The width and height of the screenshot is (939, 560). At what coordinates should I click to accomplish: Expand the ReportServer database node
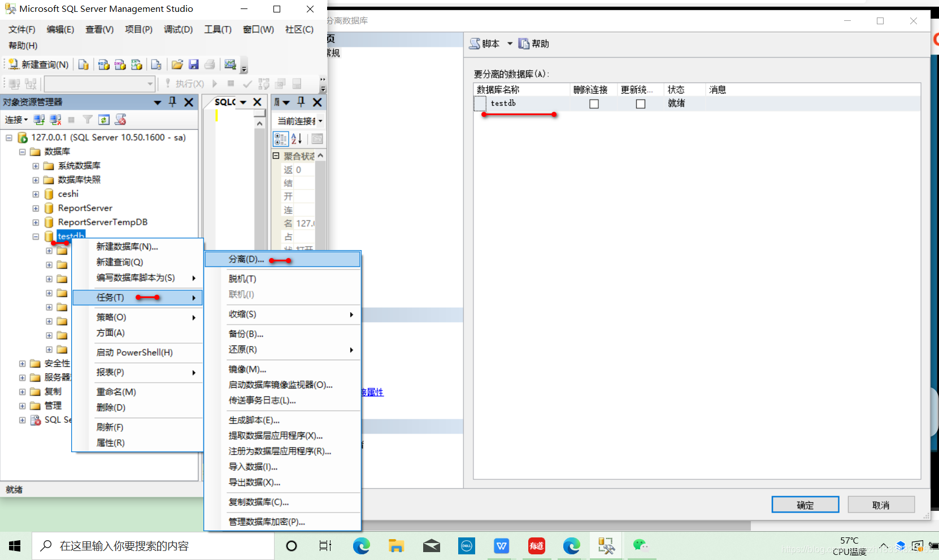coord(36,208)
